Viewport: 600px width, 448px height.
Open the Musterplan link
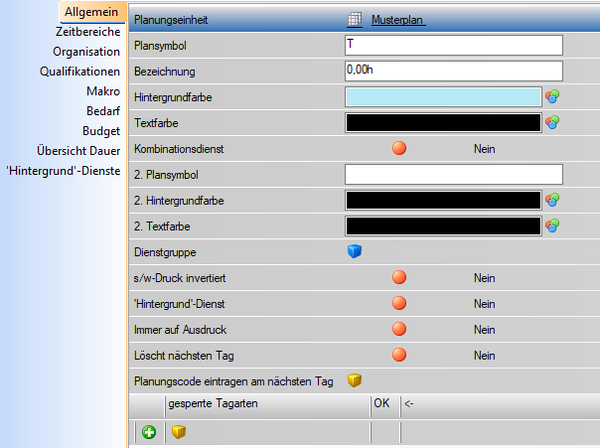(x=399, y=19)
